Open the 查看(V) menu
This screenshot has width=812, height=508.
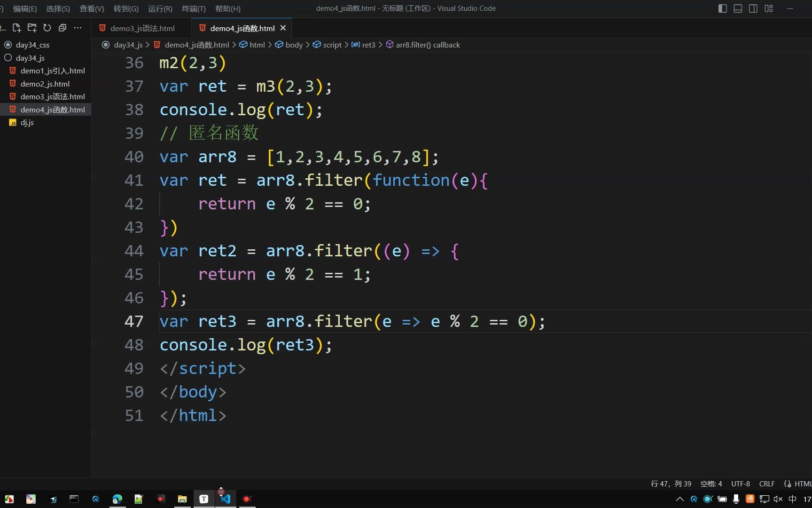[x=92, y=8]
